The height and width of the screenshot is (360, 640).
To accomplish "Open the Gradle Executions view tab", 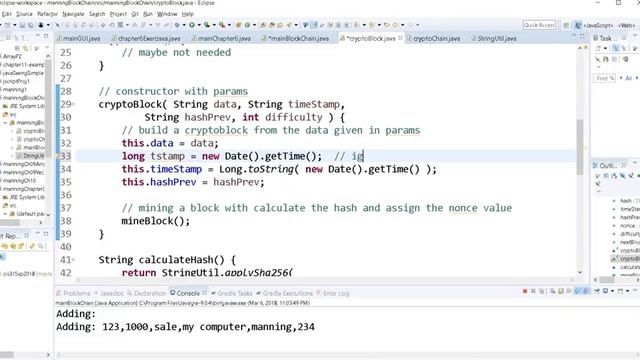I will point(284,293).
